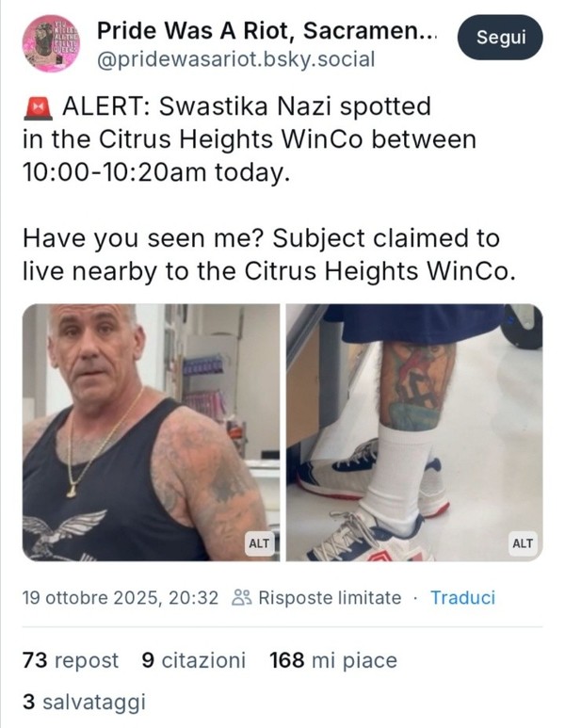Click the 19 ottobre 2025, 20:32 timestamp
The image size is (565, 728).
click(x=121, y=597)
